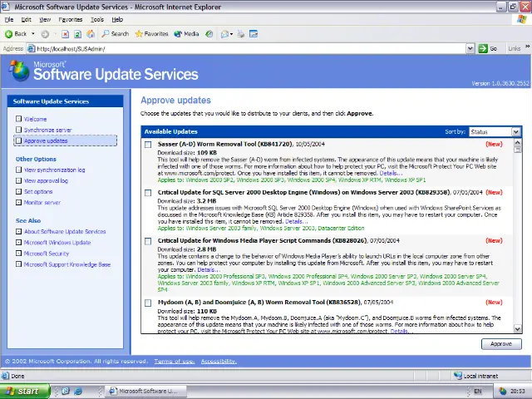Click the updates list scroll up arrow
The image size is (532, 399).
(517, 142)
